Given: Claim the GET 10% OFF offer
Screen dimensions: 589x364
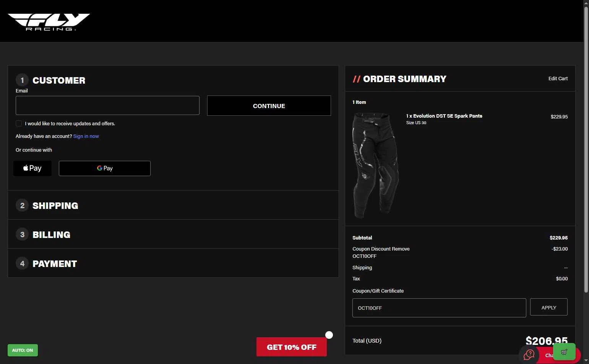Looking at the screenshot, I should (292, 347).
